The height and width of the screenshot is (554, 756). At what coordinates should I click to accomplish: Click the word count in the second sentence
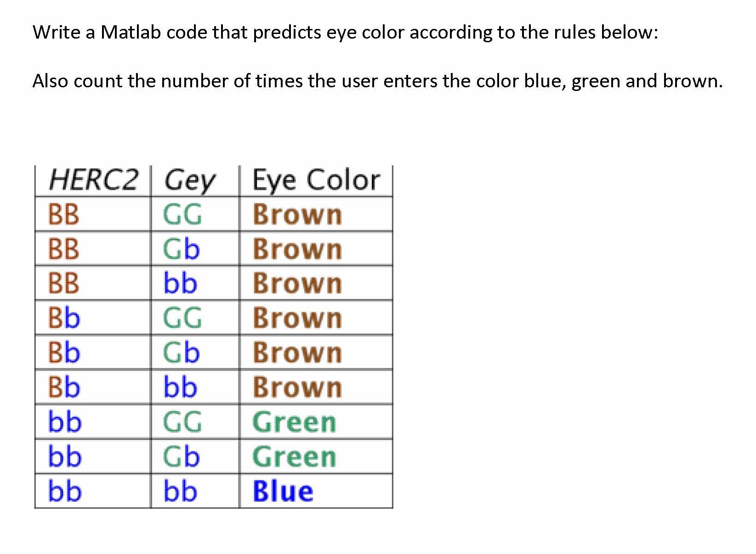98,81
